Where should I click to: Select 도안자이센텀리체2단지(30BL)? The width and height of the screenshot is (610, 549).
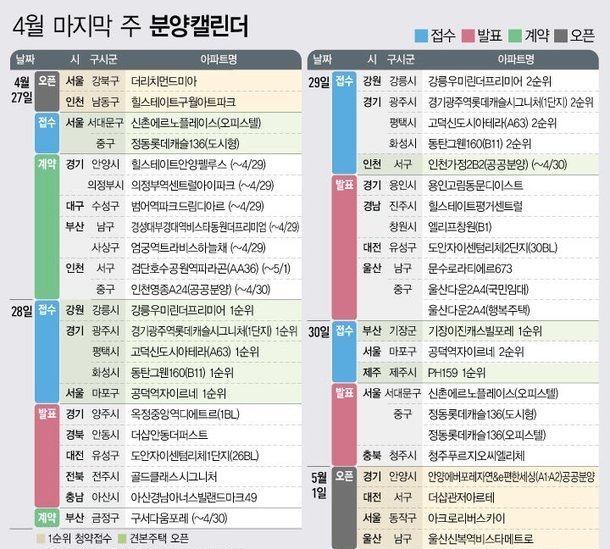pos(493,248)
